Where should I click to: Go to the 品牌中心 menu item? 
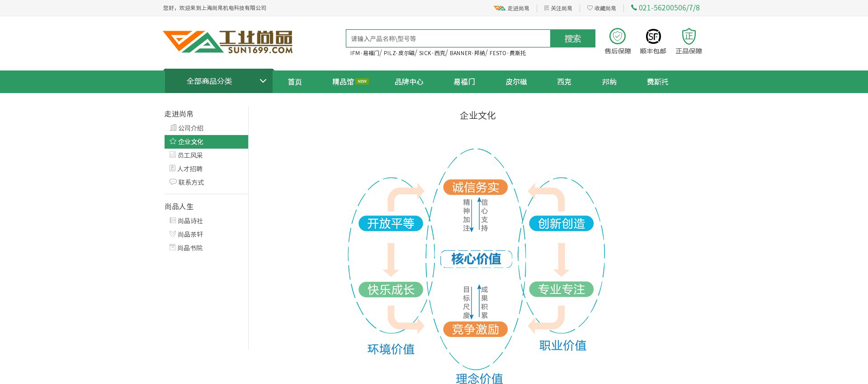click(409, 82)
